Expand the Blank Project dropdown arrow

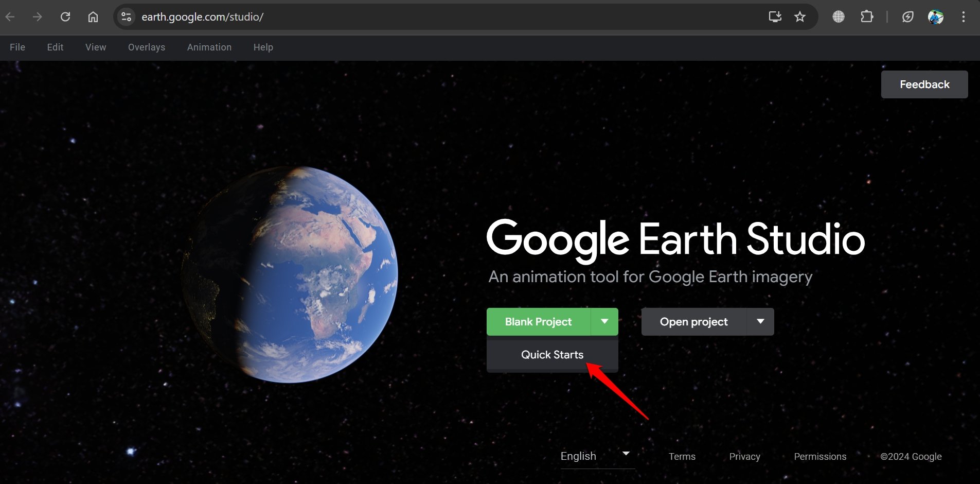point(604,322)
